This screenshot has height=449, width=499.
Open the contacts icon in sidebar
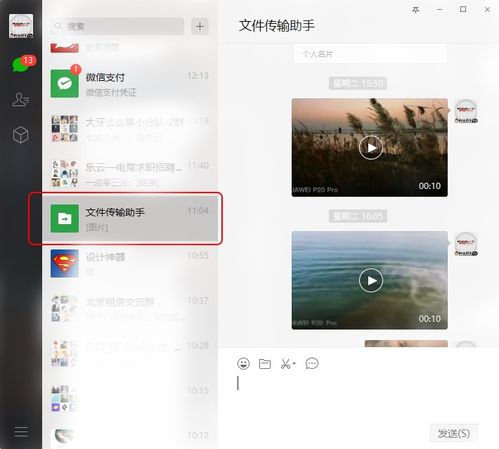click(20, 99)
